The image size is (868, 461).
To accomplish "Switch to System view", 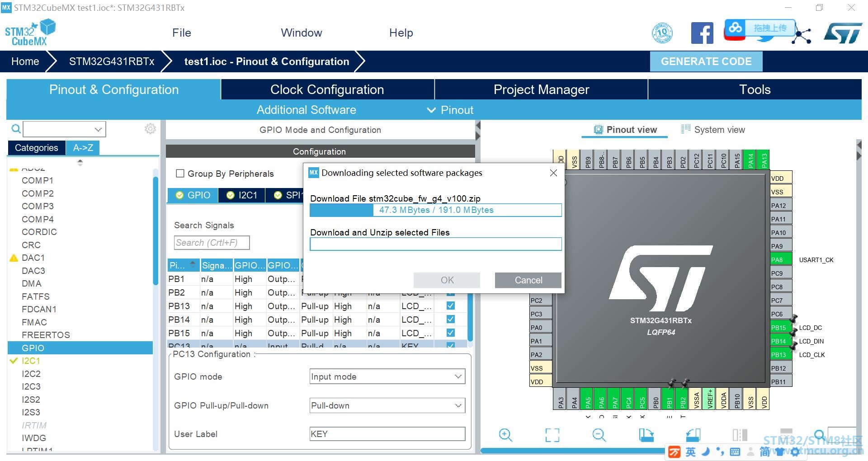I will (713, 130).
